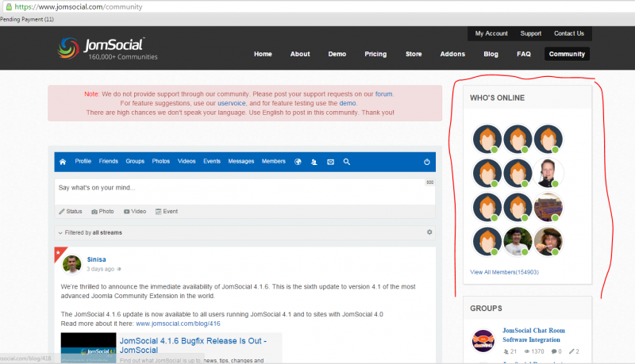Click the stadium photo avatar in Who's Online
Viewport: 635px width, 364px height.
548,207
